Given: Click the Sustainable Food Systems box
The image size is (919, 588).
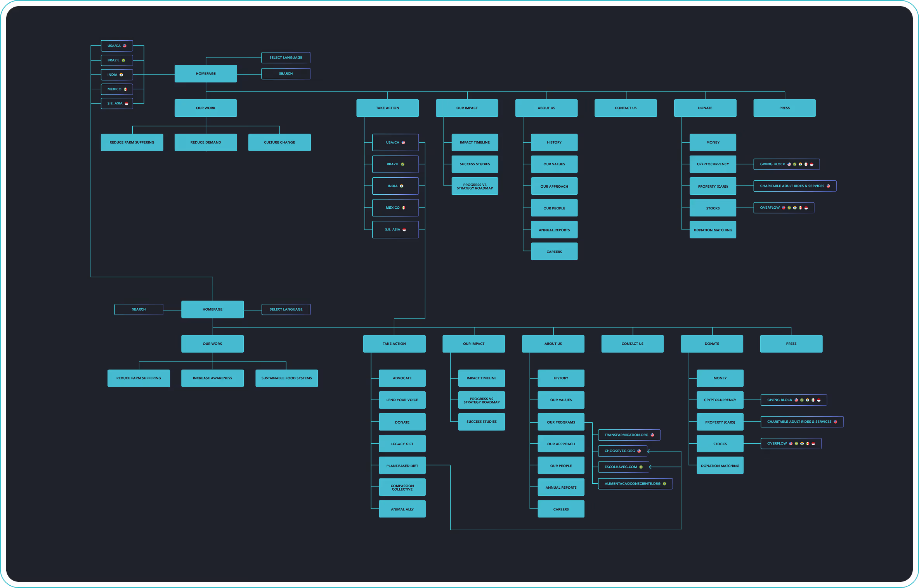Looking at the screenshot, I should tap(286, 378).
